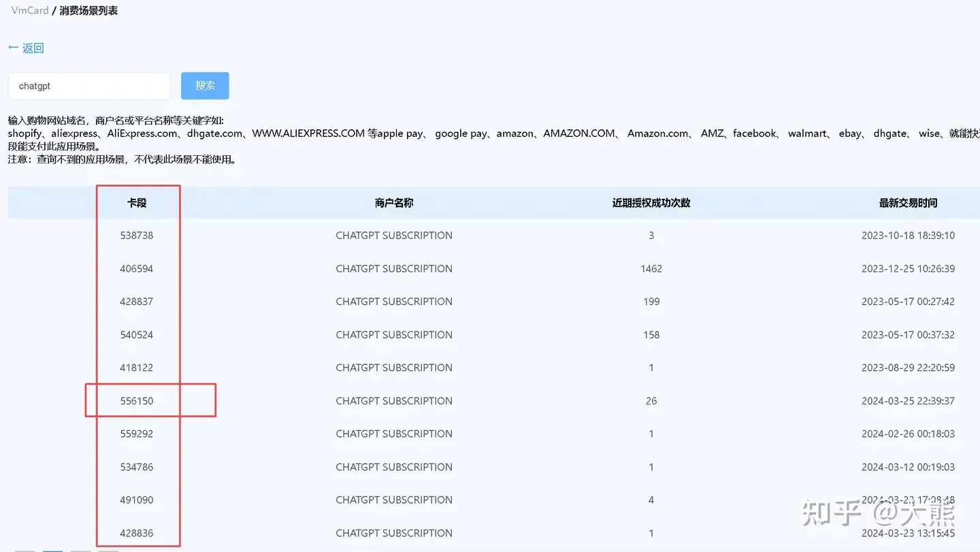Viewport: 980px width, 552px height.
Task: Click timestamp 2023-05-17 00:37:32
Action: click(908, 335)
